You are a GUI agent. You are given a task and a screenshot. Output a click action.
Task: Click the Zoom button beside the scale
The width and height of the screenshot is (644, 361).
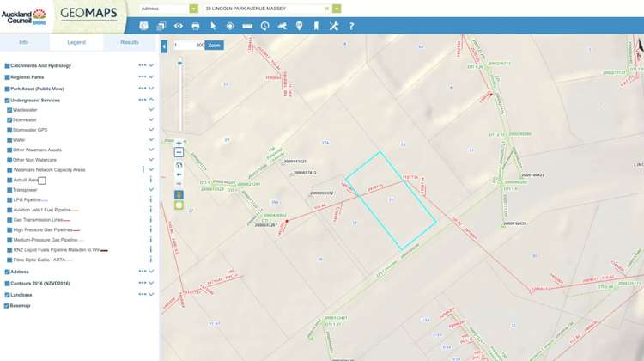point(214,46)
